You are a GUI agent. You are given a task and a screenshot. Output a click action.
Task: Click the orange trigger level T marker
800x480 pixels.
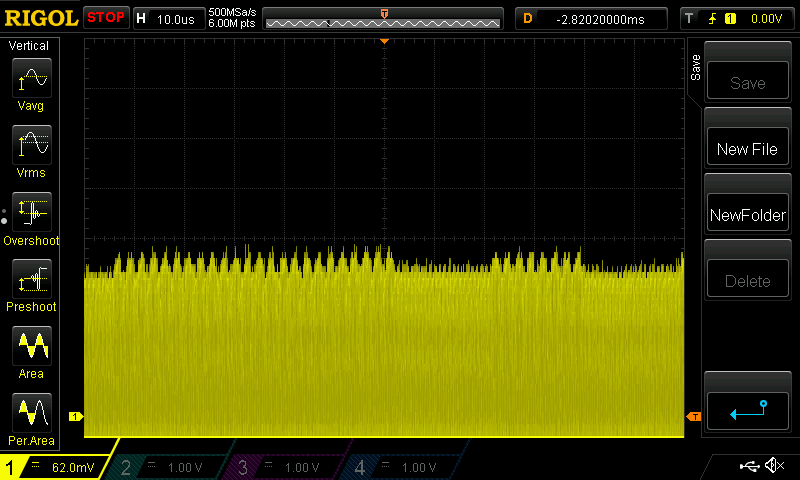point(694,417)
